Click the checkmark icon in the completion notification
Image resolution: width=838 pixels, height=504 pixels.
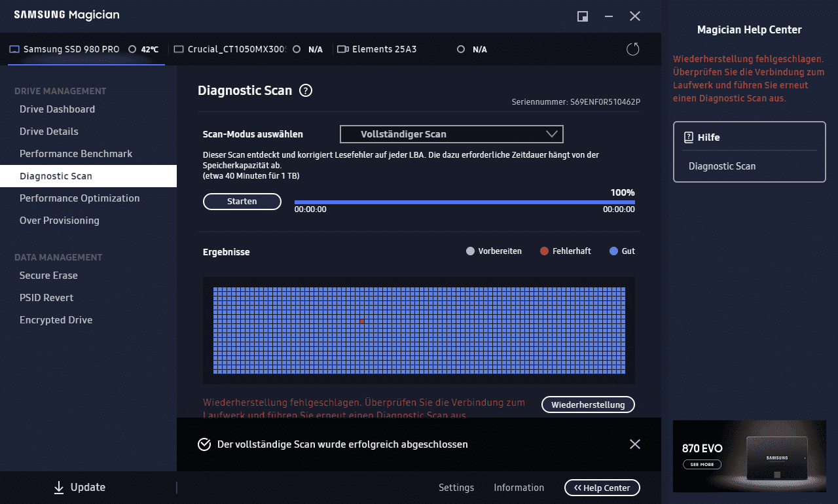point(204,444)
